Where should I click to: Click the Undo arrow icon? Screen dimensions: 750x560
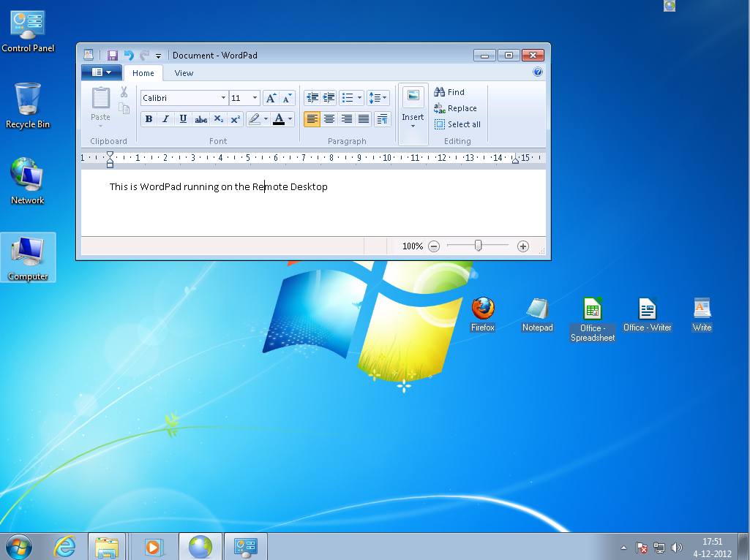point(129,56)
